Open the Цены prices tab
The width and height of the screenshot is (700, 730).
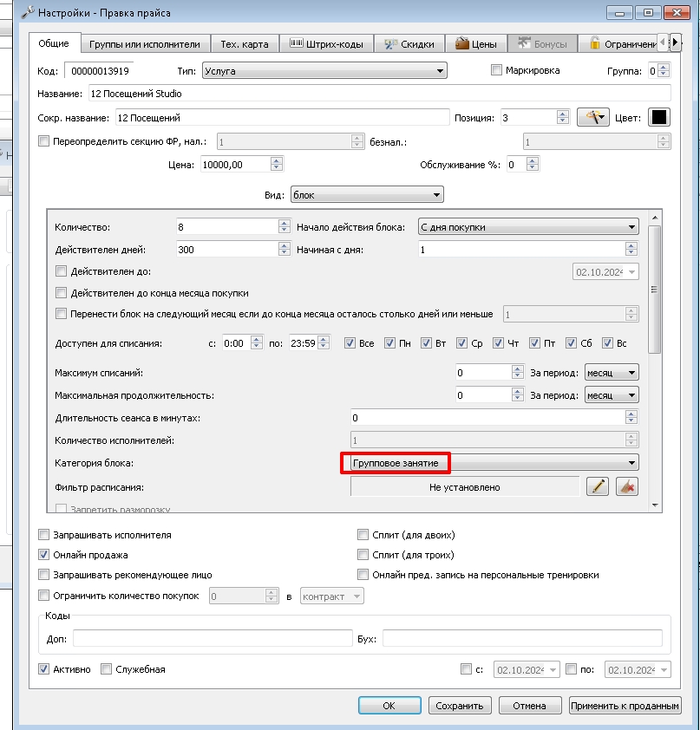coord(475,43)
